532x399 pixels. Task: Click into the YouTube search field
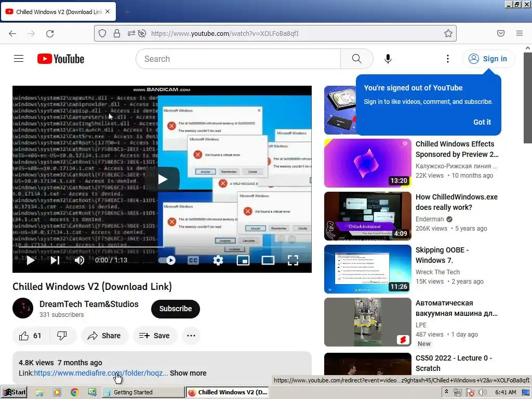click(x=239, y=59)
